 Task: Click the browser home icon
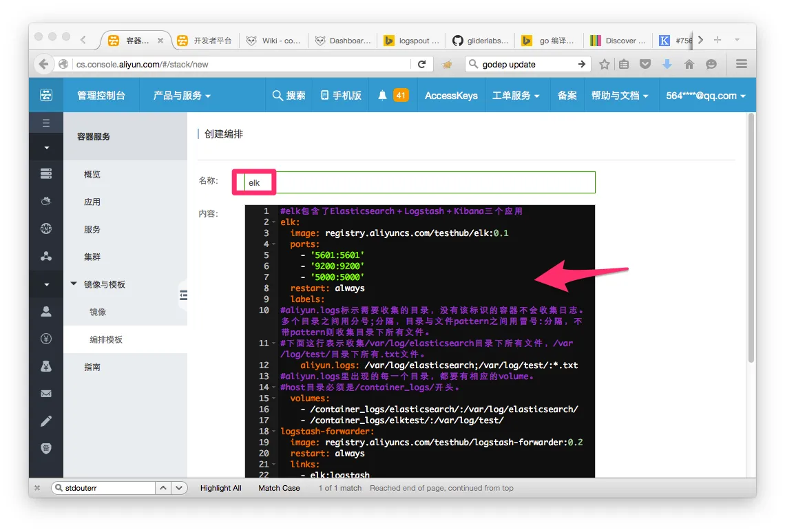point(689,64)
